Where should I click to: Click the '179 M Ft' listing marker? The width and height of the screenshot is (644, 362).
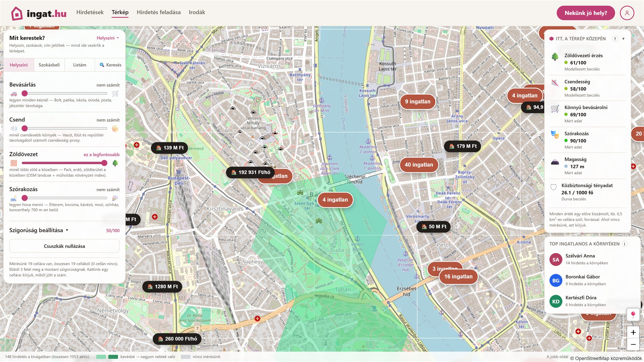point(462,146)
